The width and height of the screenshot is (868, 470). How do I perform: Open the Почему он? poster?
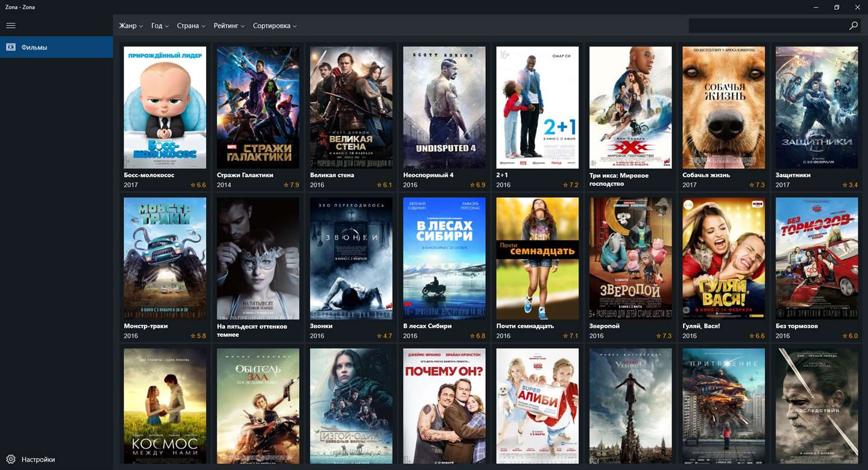coord(444,406)
